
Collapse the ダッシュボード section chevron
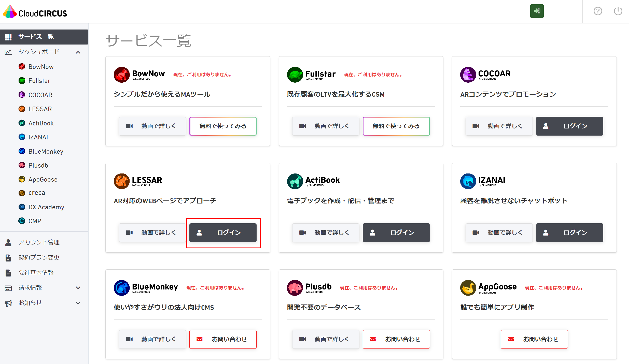tap(78, 52)
